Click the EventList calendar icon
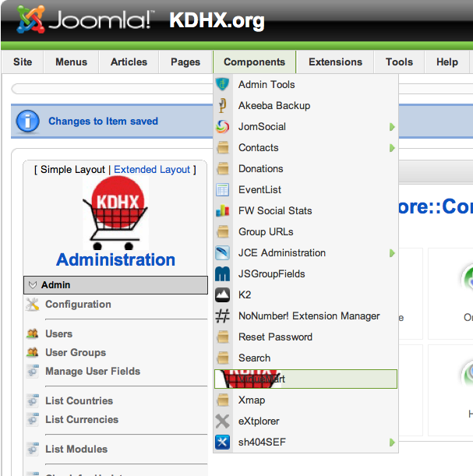Screen dimensions: 473x476 [223, 189]
